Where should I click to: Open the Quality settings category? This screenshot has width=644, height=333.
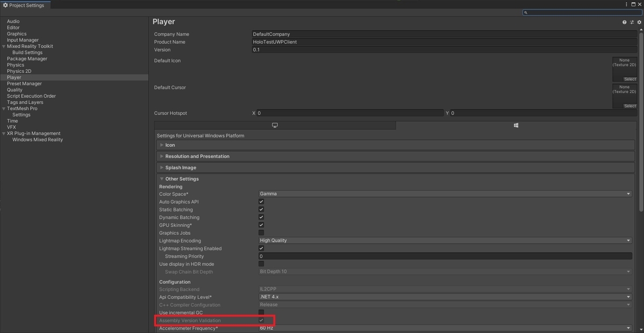(14, 90)
